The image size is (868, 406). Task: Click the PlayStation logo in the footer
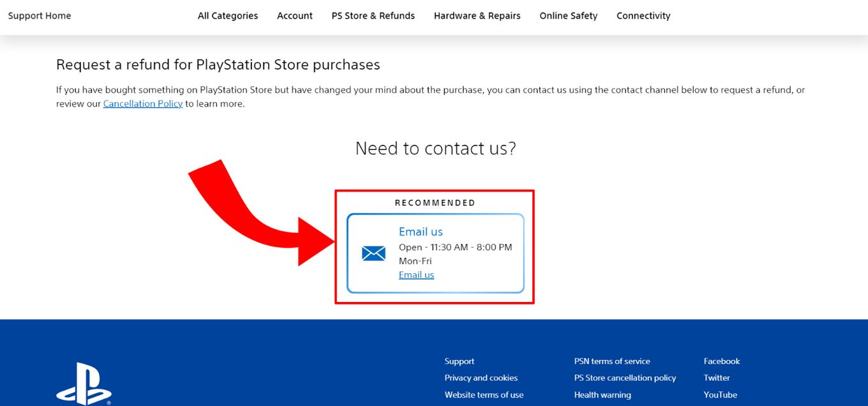coord(85,384)
